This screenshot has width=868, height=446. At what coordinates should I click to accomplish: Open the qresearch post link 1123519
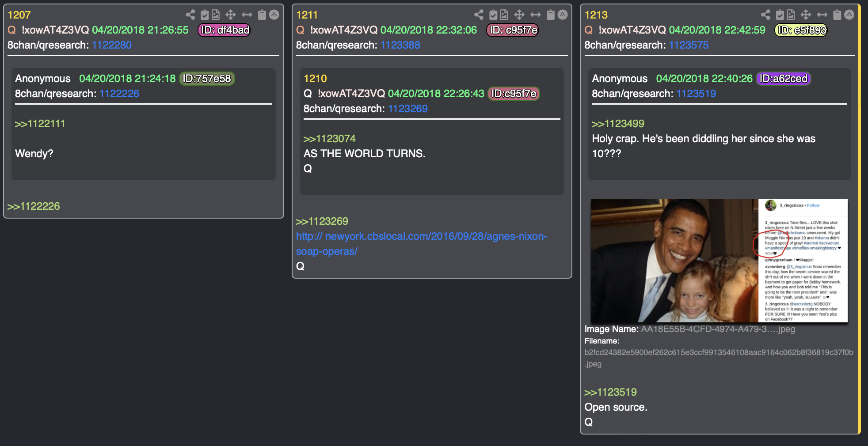point(696,94)
